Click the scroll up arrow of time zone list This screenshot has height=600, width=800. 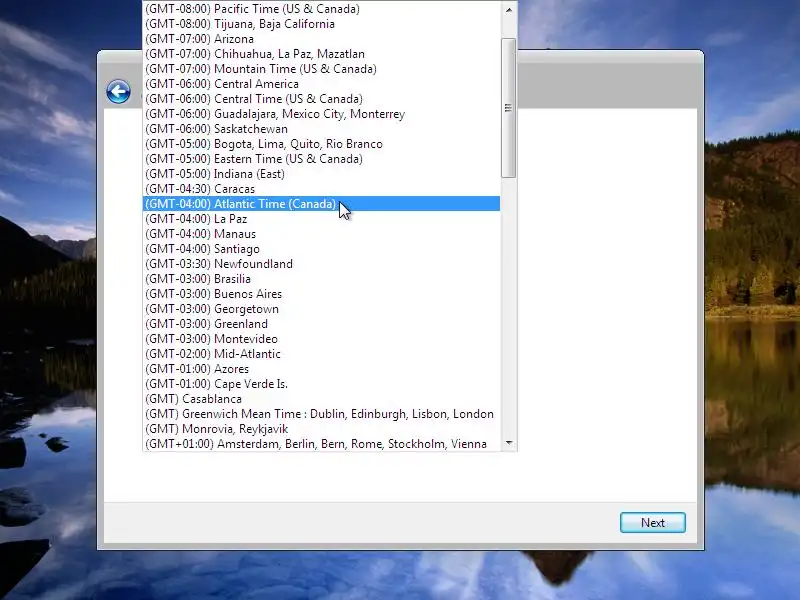[509, 10]
